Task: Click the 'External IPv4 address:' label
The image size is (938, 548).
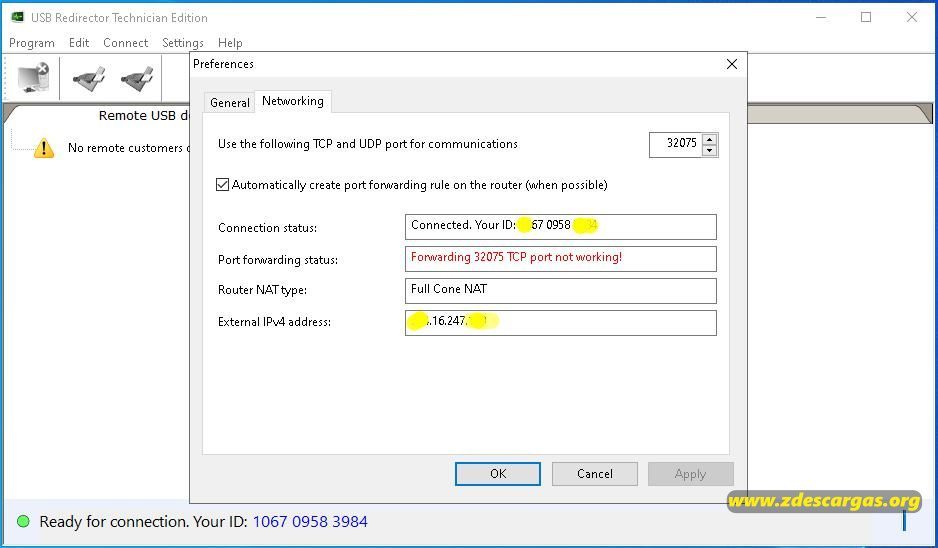Action: click(275, 322)
